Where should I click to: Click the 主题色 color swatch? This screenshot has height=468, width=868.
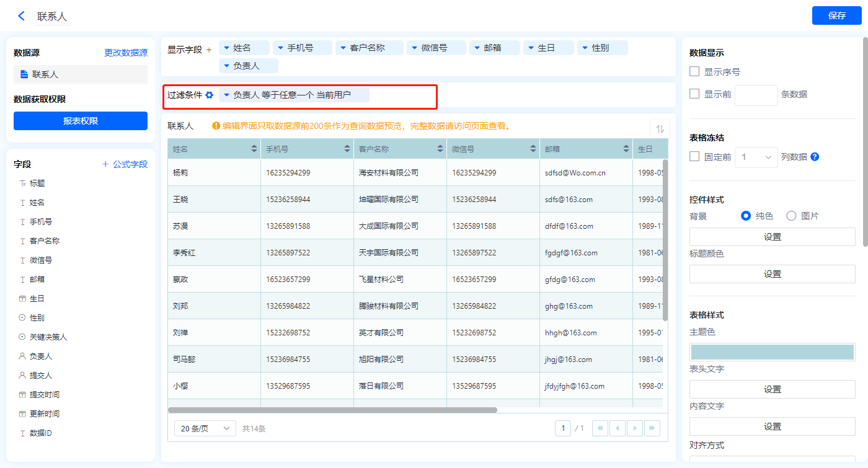(x=772, y=352)
